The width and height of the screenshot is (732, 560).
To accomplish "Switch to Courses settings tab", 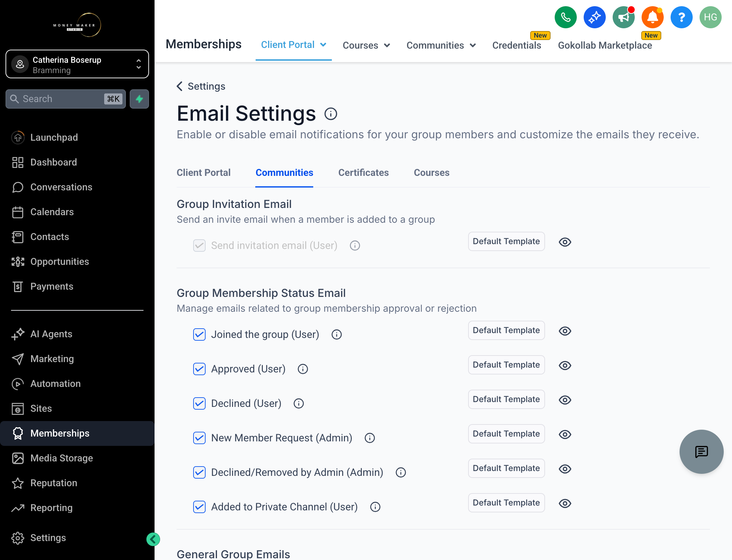I will point(432,172).
